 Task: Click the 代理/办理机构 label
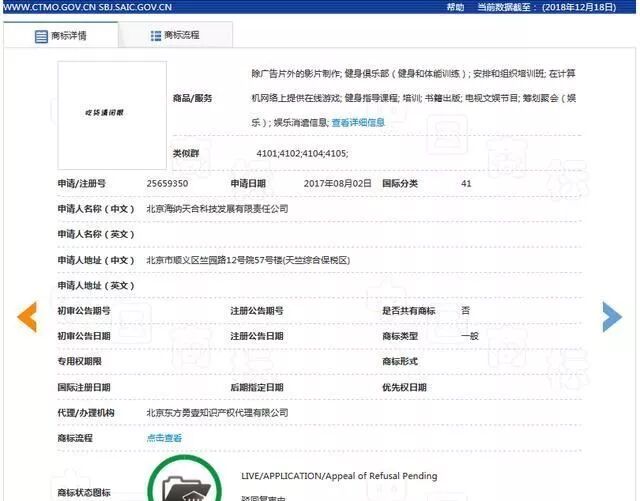point(86,413)
